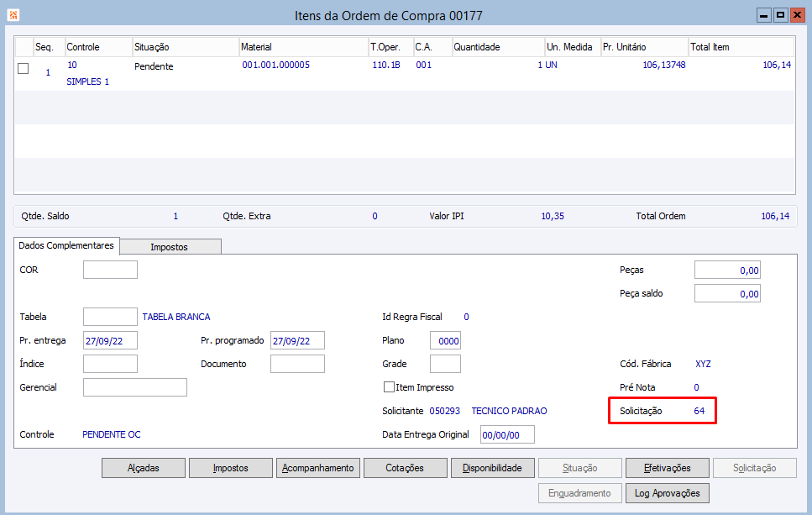Click the app icon in the title bar
The image size is (812, 515).
pos(13,15)
